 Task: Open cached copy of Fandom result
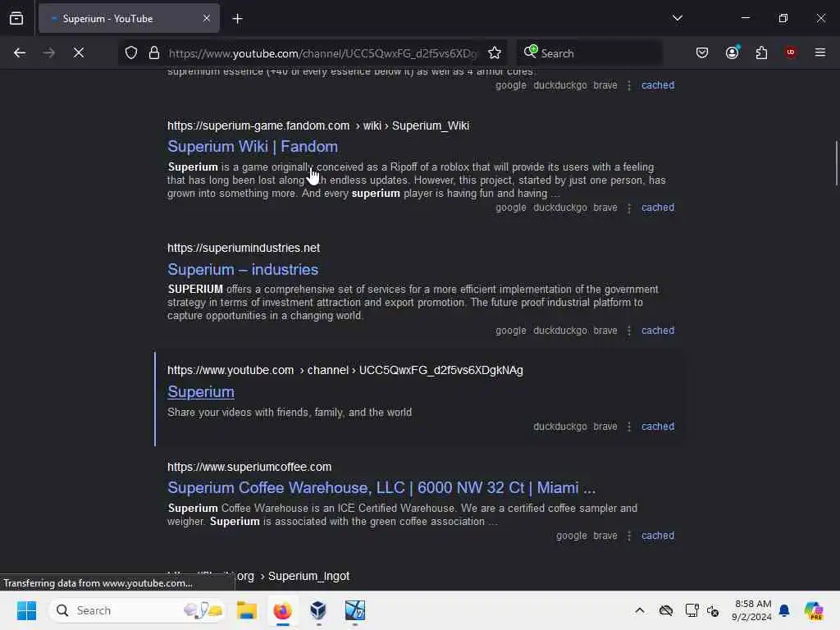(658, 208)
